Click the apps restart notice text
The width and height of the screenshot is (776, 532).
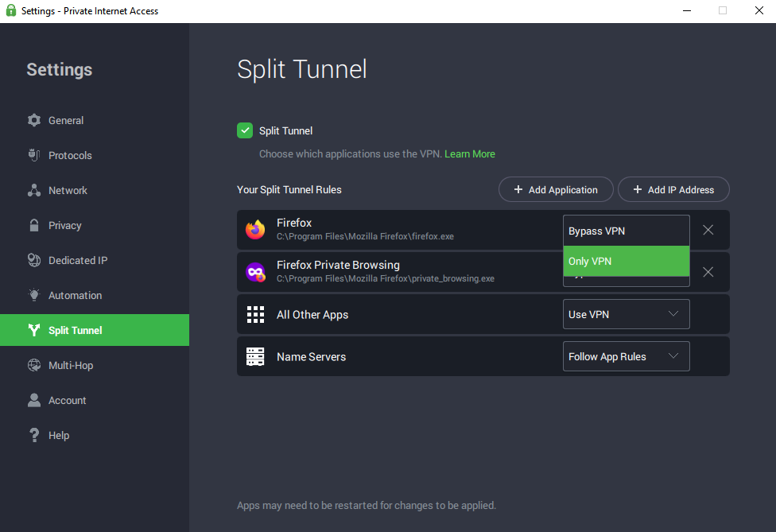pyautogui.click(x=367, y=505)
